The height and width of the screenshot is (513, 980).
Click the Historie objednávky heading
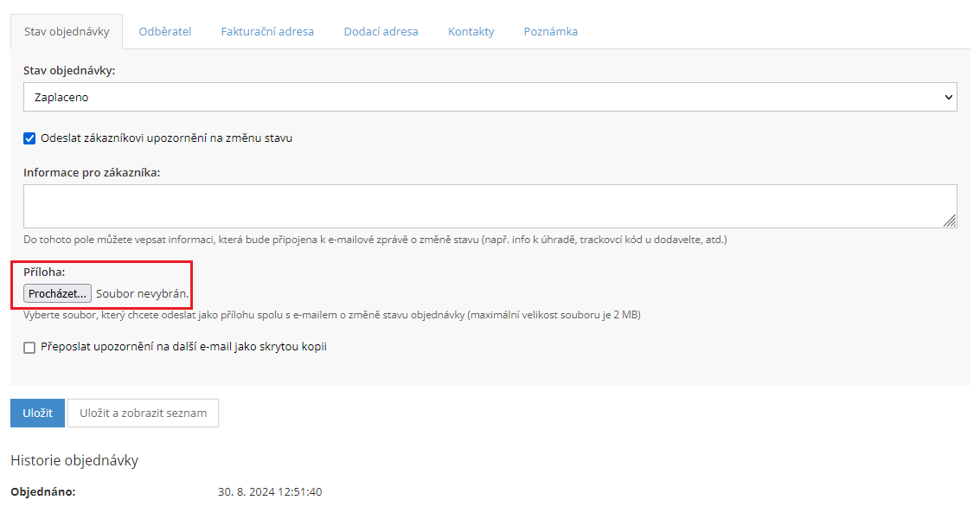coord(74,460)
